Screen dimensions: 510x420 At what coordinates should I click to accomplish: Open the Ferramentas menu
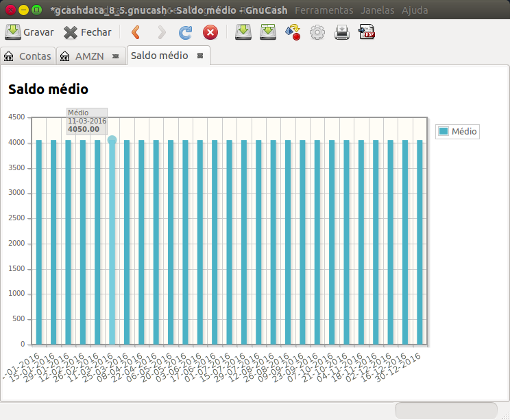[x=324, y=10]
